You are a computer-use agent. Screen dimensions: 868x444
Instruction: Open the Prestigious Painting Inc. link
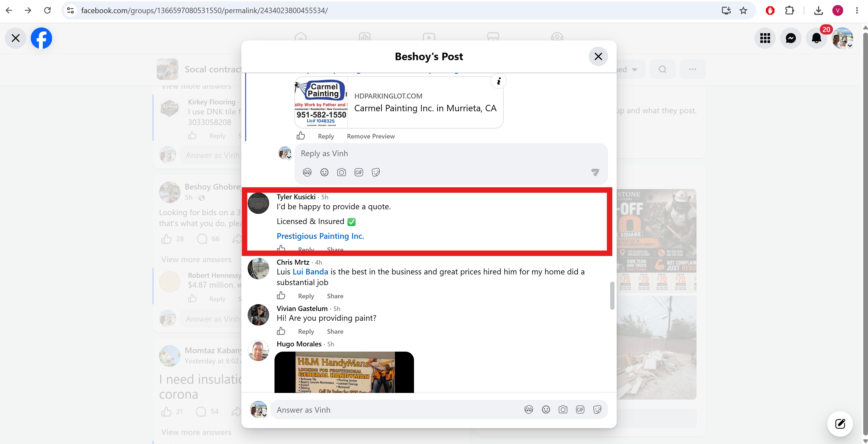click(320, 236)
